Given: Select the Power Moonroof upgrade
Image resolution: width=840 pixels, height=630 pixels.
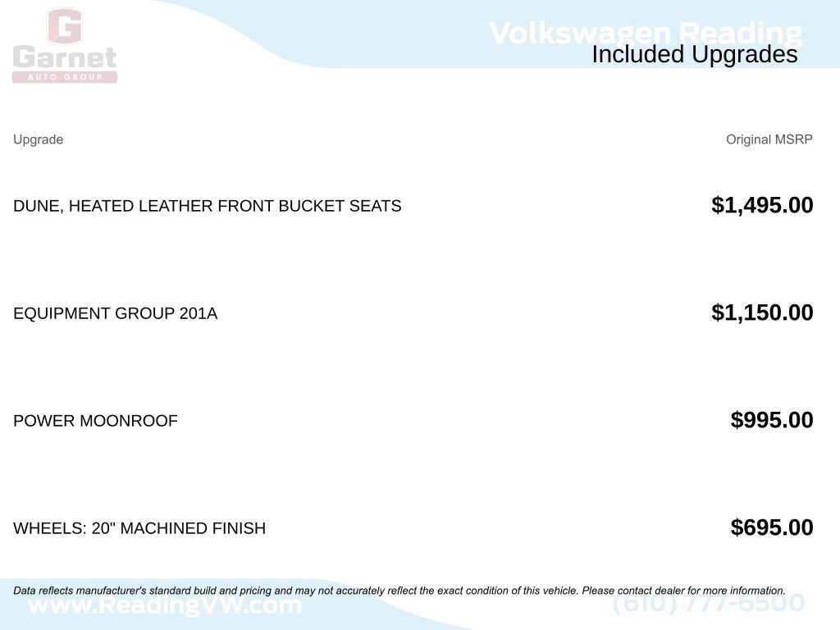Looking at the screenshot, I should coord(95,421).
